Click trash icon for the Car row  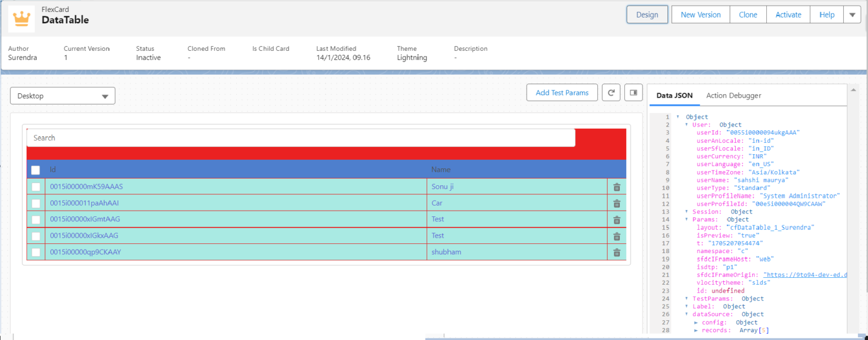pos(617,203)
